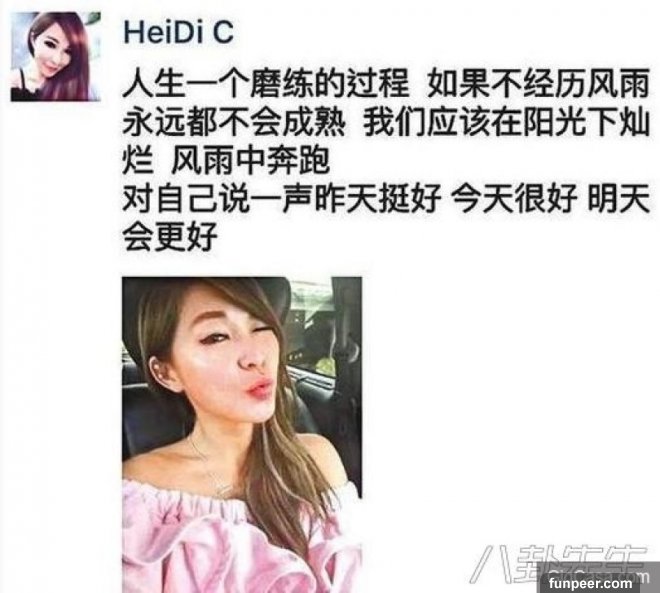Click the pink off-shoulder top in photo
The height and width of the screenshot is (593, 660).
(x=240, y=543)
